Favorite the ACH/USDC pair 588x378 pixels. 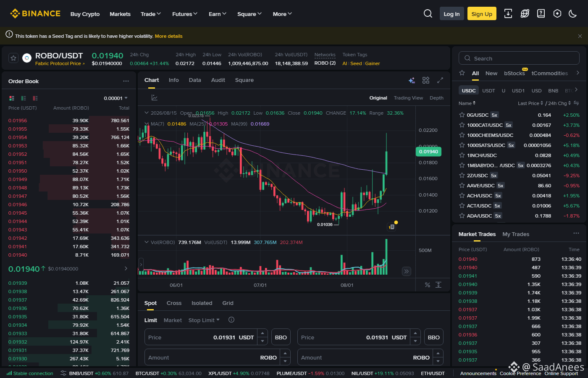(x=462, y=196)
